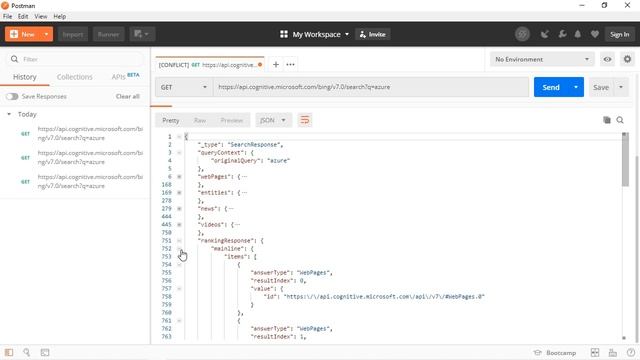Open the New button dropdown arrow
Screen dimensions: 640x360
(x=47, y=34)
